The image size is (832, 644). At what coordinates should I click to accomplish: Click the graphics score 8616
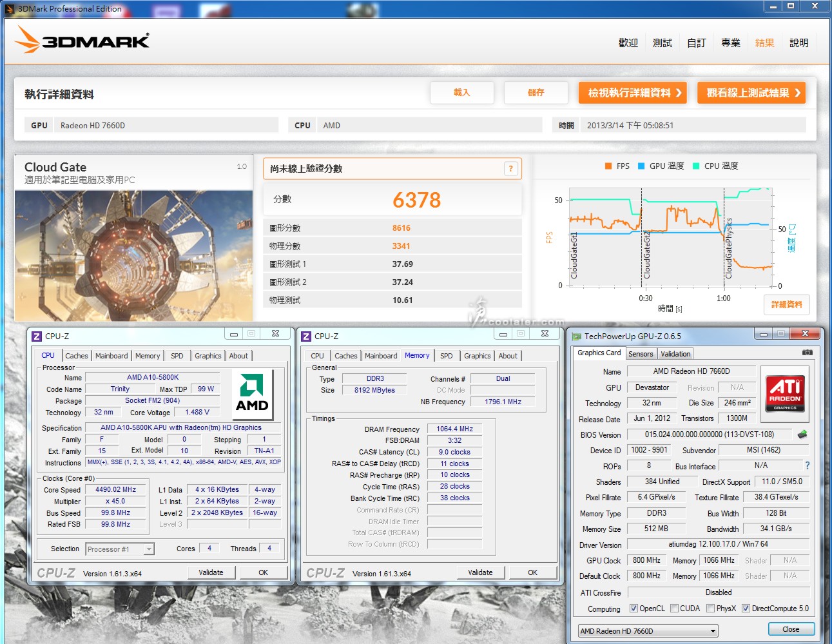click(x=401, y=228)
